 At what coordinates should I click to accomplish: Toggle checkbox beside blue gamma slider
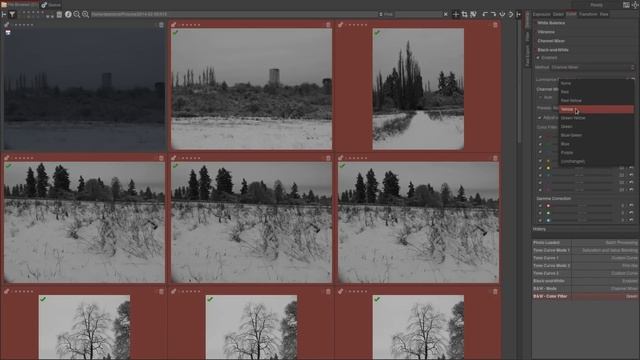tap(540, 220)
